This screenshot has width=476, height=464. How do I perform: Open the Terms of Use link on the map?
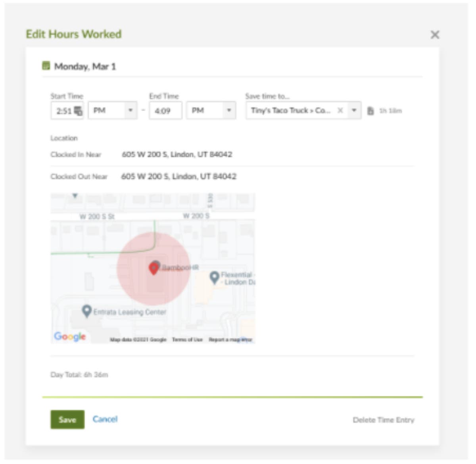coord(188,339)
